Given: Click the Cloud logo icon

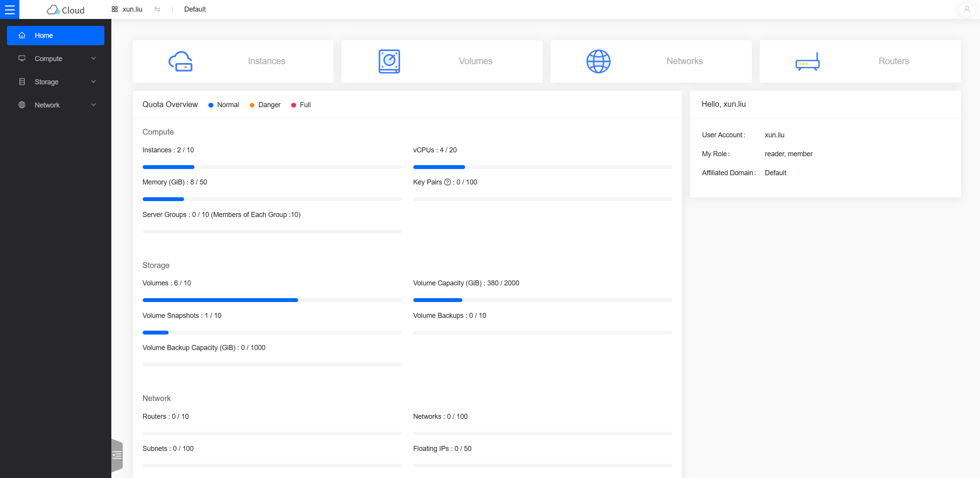Looking at the screenshot, I should click(53, 10).
